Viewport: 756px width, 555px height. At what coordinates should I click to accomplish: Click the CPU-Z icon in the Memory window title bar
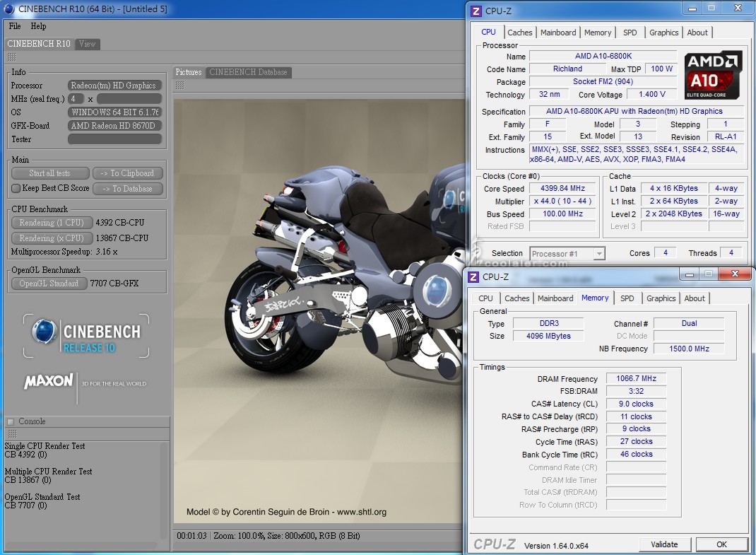coord(473,276)
